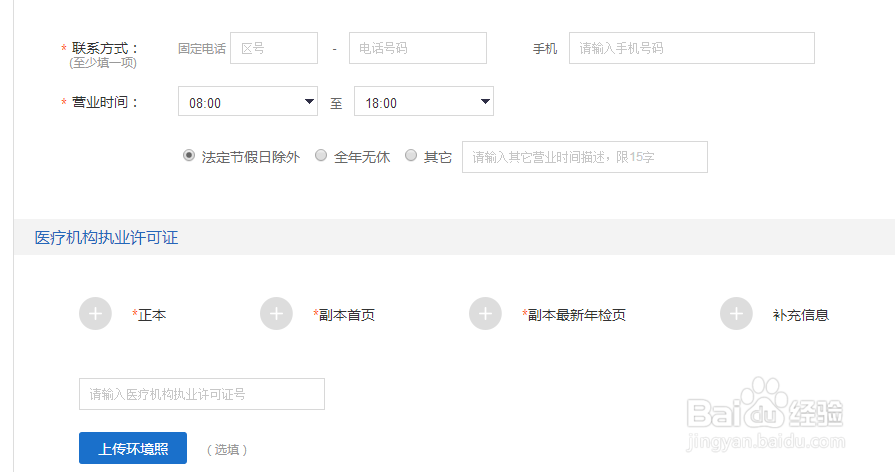Select the 法定节假日除外 radio option
This screenshot has height=472, width=895.
(x=189, y=155)
